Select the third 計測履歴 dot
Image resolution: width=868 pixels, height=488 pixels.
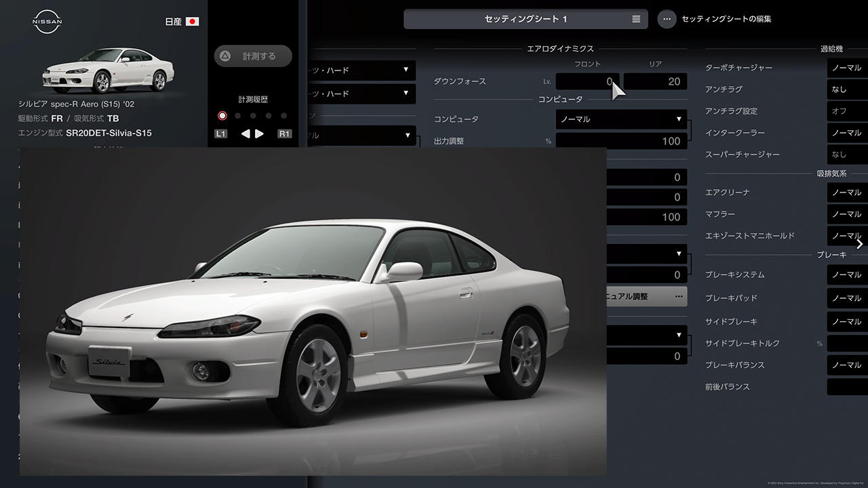253,116
